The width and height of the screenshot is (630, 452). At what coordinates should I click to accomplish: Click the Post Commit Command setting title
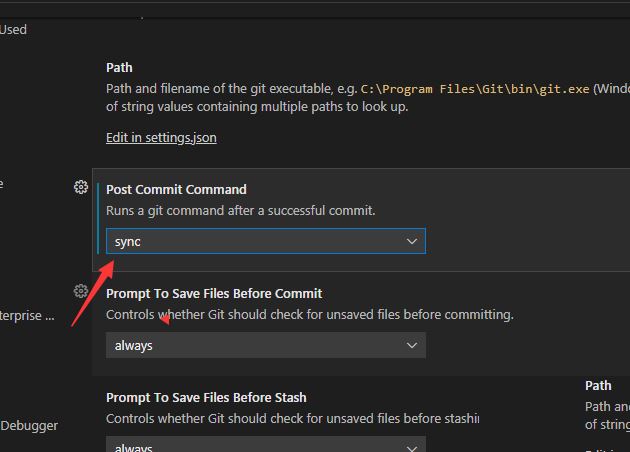[x=176, y=189]
